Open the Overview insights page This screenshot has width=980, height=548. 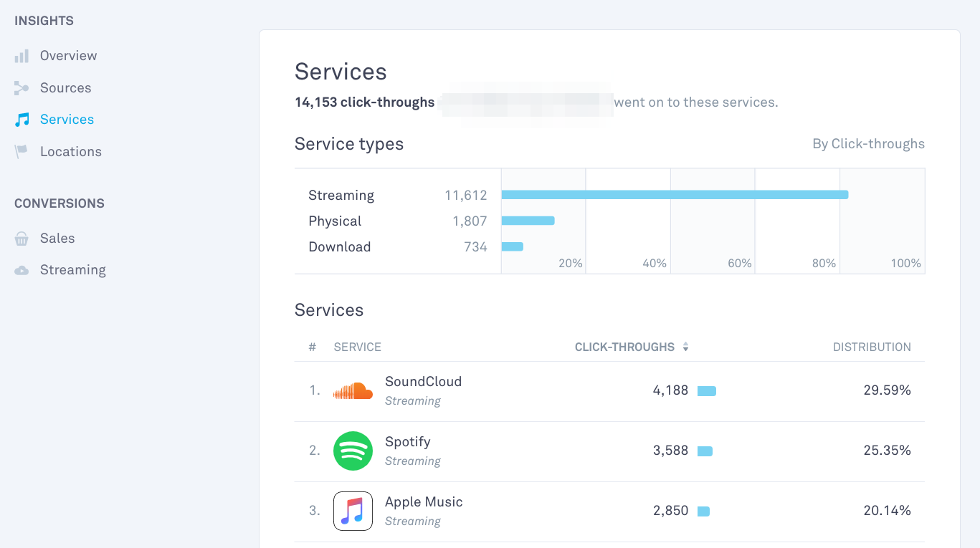pyautogui.click(x=68, y=56)
